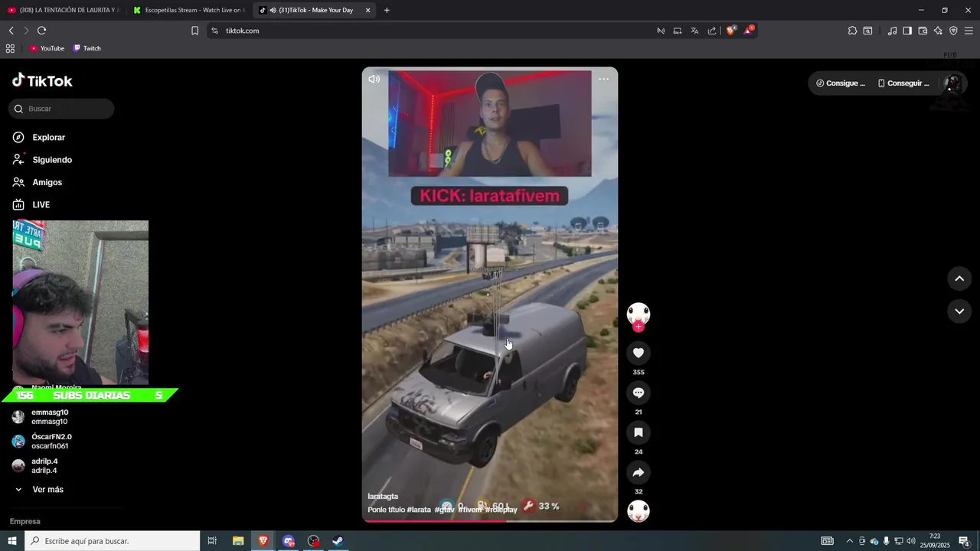Open the YouTube bookmark
This screenshot has height=551, width=980.
[x=47, y=48]
